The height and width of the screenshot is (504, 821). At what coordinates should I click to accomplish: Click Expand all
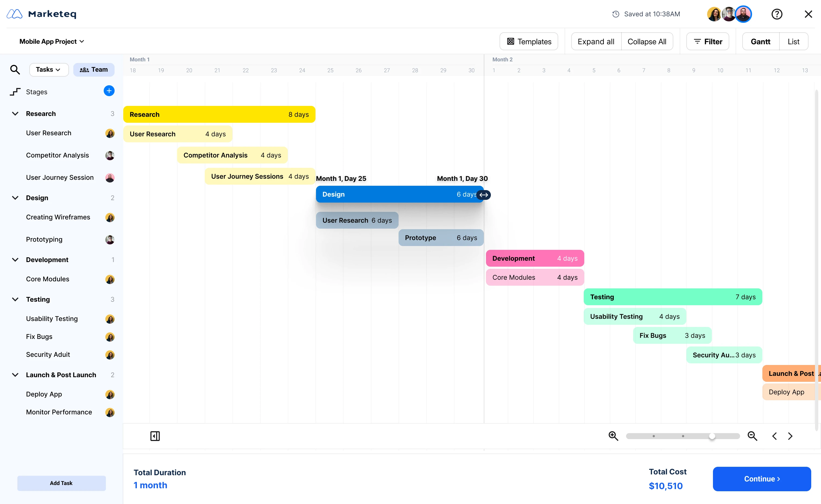[596, 41]
